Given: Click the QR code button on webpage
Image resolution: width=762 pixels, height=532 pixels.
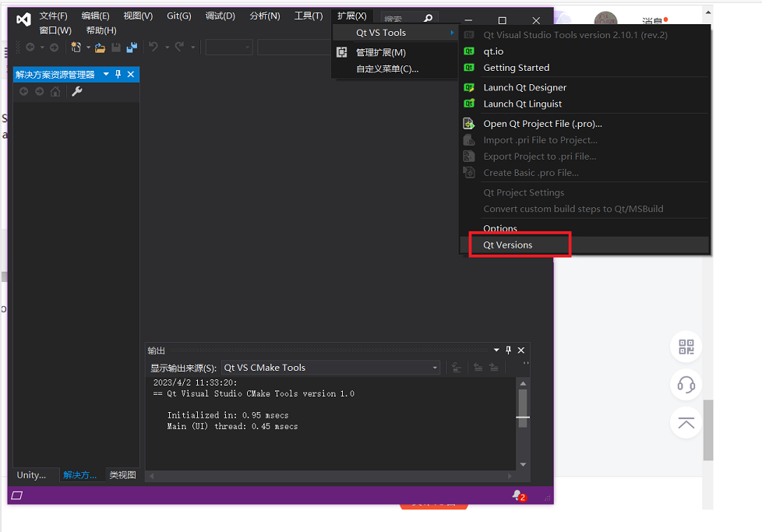Looking at the screenshot, I should 686,347.
